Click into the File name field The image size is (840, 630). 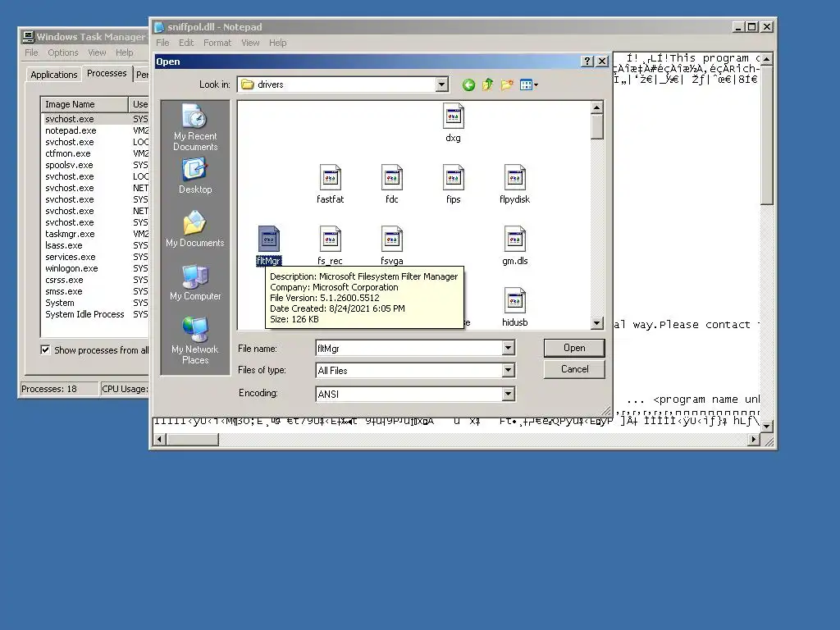(x=409, y=348)
